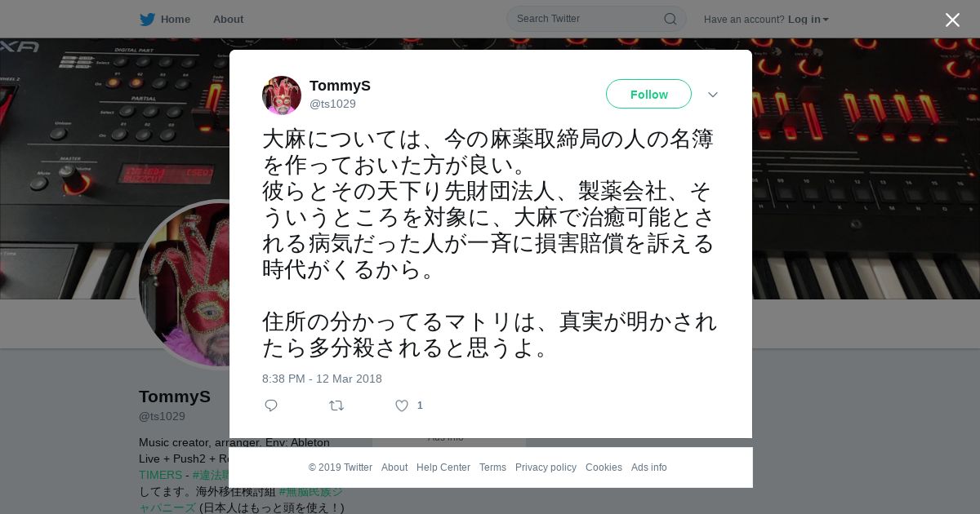Open the Log in dropdown
The height and width of the screenshot is (514, 980).
808,19
